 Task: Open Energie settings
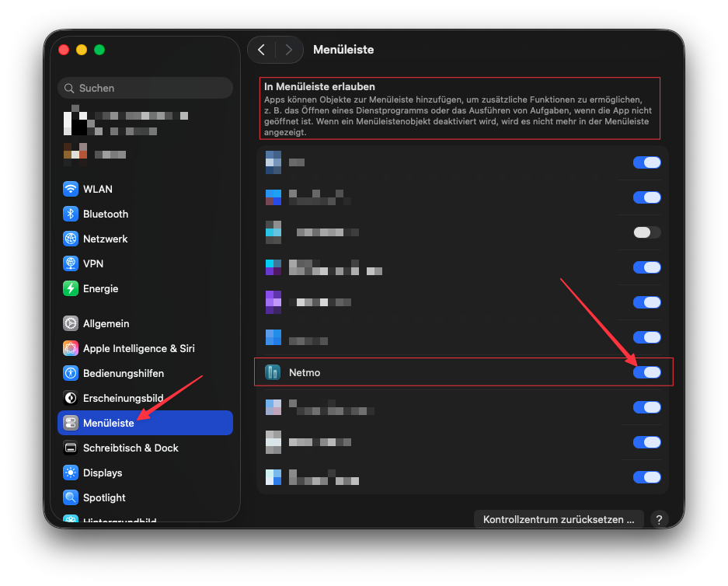[145, 288]
